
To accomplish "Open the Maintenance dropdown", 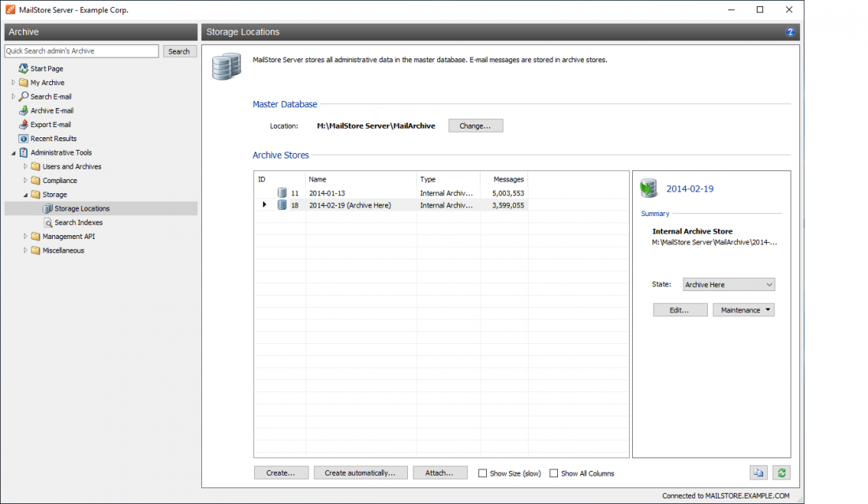I will [743, 309].
